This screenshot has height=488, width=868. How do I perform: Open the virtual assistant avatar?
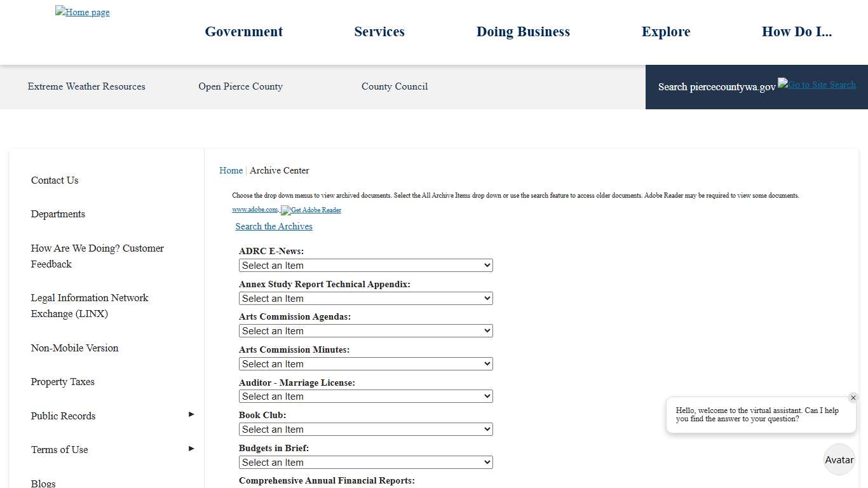(x=839, y=459)
